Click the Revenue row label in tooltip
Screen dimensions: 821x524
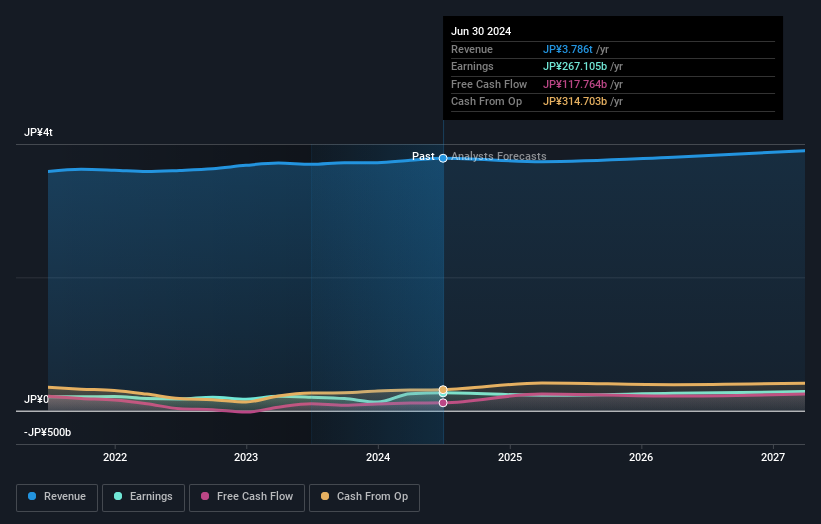[x=472, y=49]
